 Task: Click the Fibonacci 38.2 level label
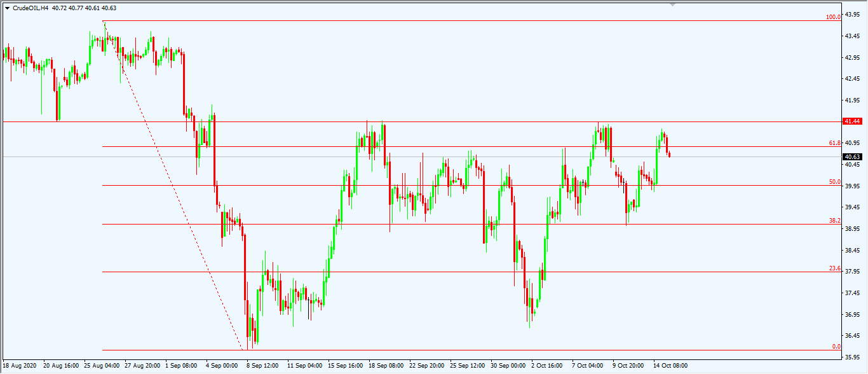pos(835,221)
